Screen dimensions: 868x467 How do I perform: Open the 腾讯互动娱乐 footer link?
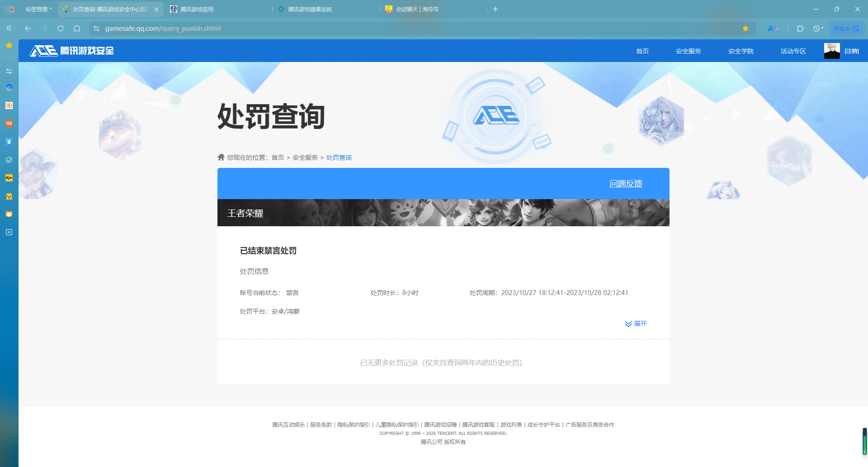coord(288,424)
